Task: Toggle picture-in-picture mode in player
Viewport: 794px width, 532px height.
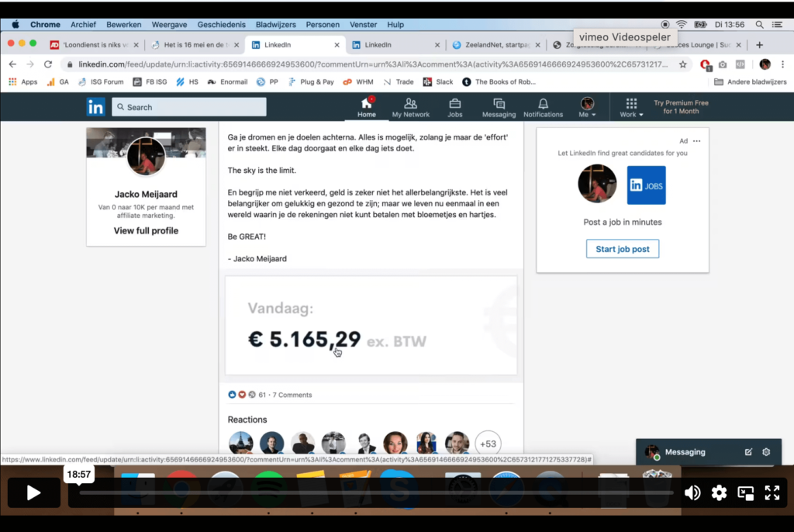Action: (745, 492)
